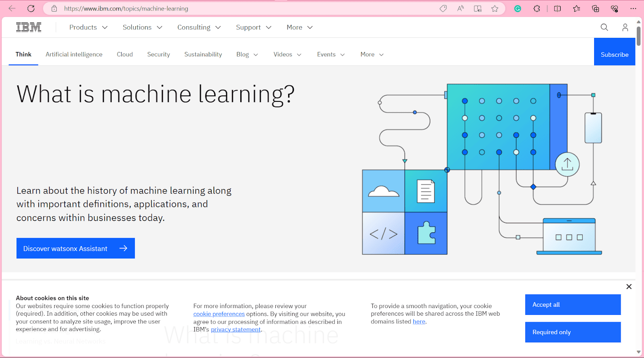Expand the Support dropdown
Image resolution: width=644 pixels, height=358 pixels.
(x=254, y=27)
